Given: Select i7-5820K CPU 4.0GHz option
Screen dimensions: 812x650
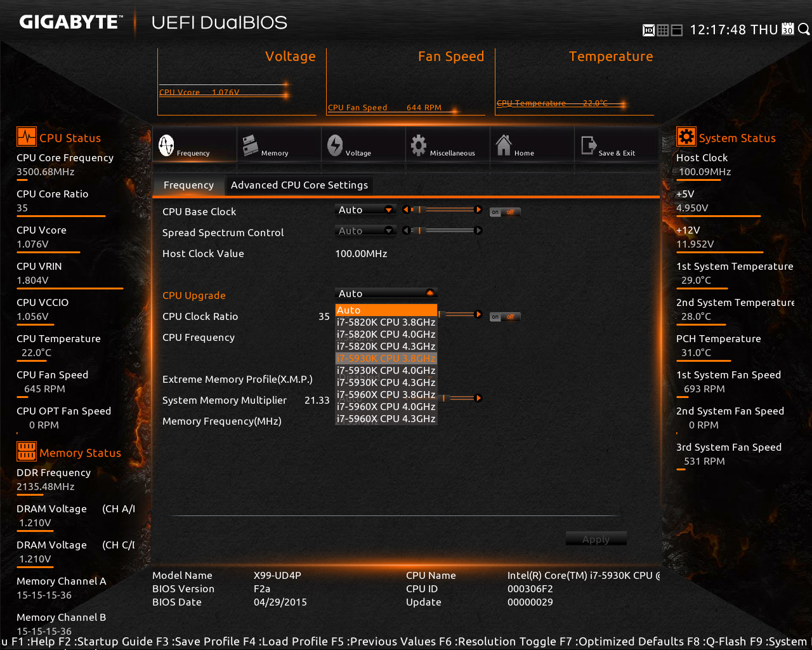Looking at the screenshot, I should point(386,335).
